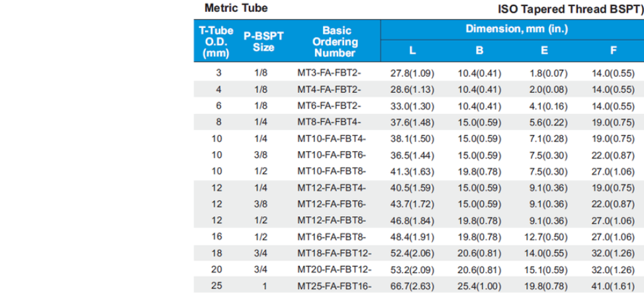Click ordering number MT25-FA-FBT16-
The height and width of the screenshot is (295, 644).
[334, 286]
